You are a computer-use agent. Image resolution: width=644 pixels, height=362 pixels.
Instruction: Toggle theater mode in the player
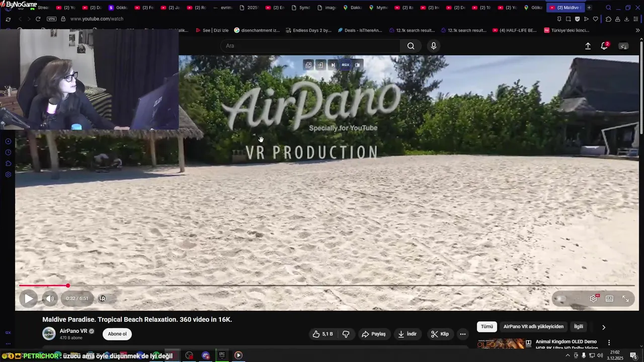(x=609, y=299)
